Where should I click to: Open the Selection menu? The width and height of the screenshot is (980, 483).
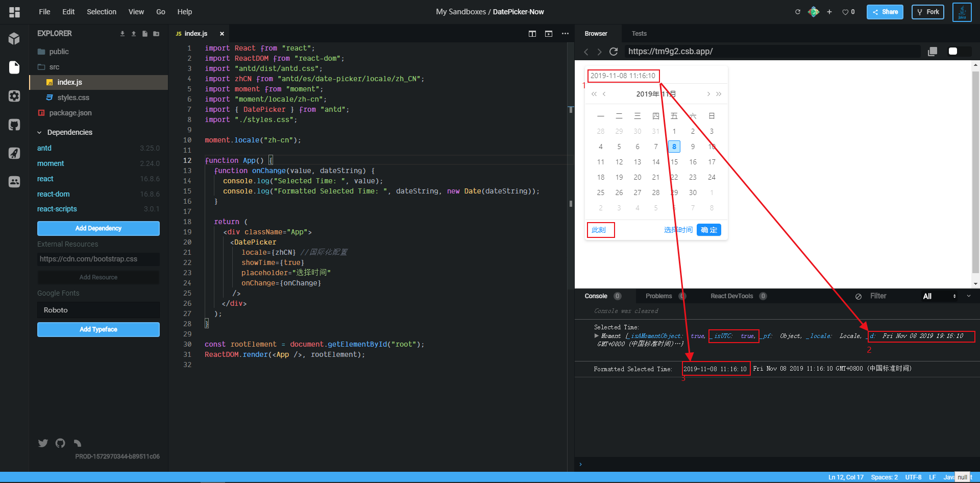[102, 12]
